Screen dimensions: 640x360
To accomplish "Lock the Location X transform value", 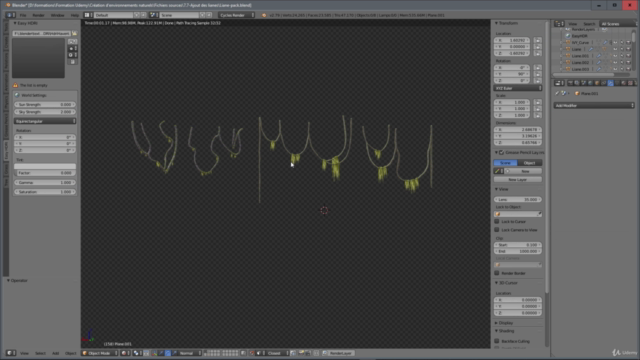I will tap(538, 40).
